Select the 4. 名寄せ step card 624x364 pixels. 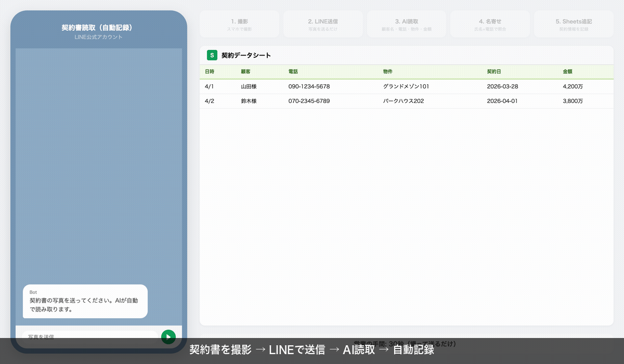tap(490, 24)
